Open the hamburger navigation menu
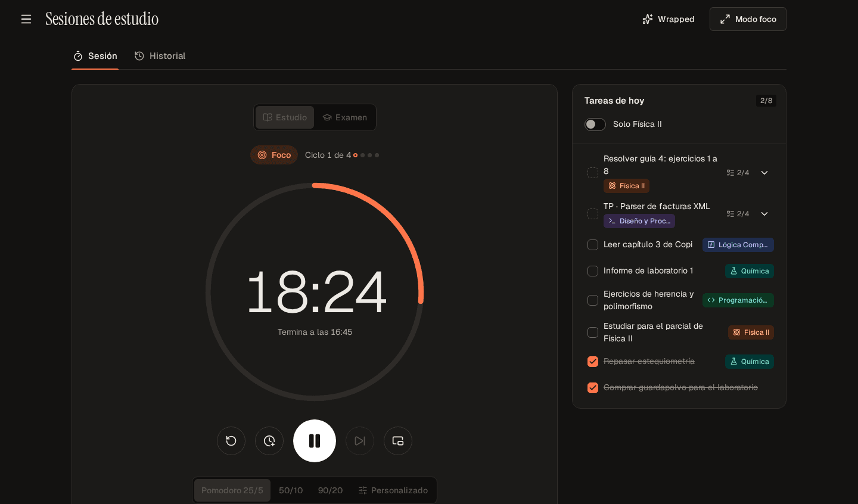858x504 pixels. (x=26, y=19)
